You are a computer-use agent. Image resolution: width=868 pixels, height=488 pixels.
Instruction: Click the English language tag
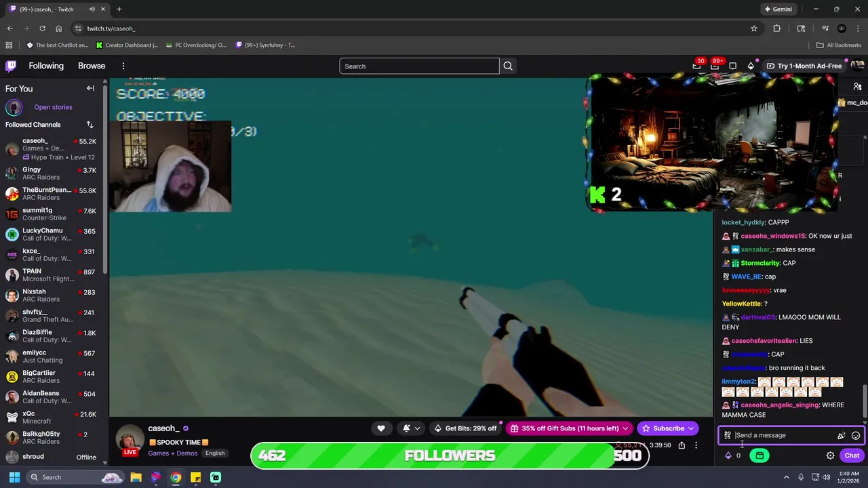[x=215, y=453]
